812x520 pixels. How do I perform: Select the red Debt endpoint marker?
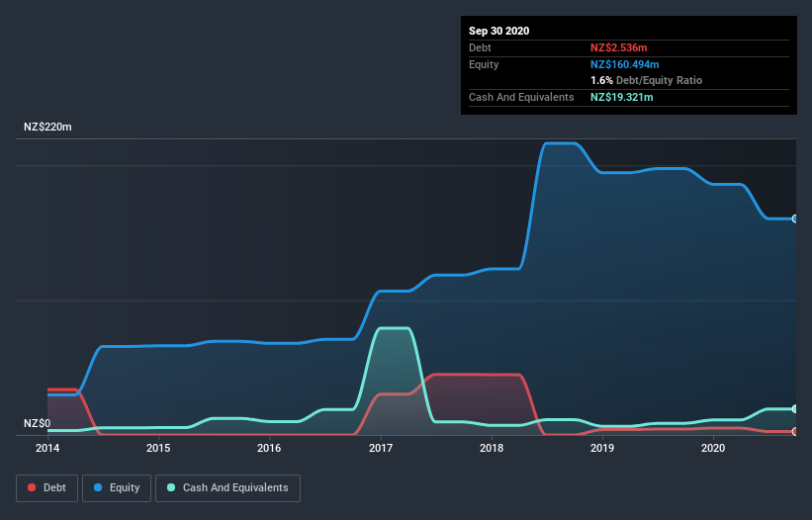[795, 432]
